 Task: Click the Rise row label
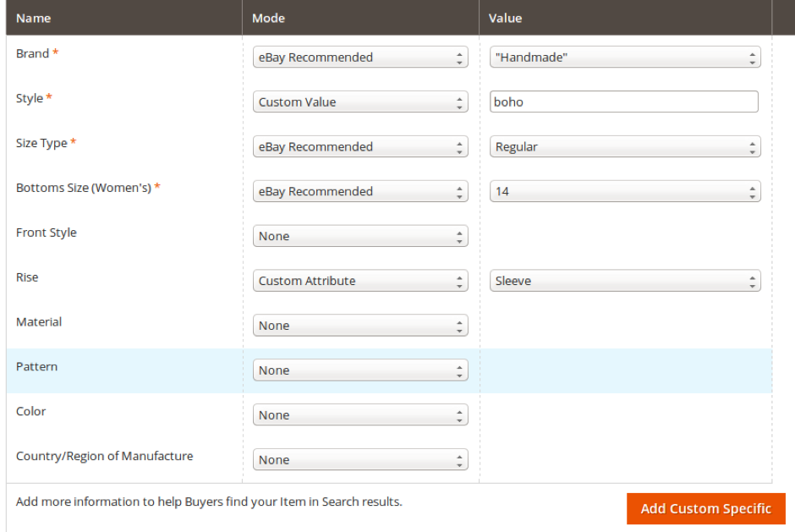point(27,277)
